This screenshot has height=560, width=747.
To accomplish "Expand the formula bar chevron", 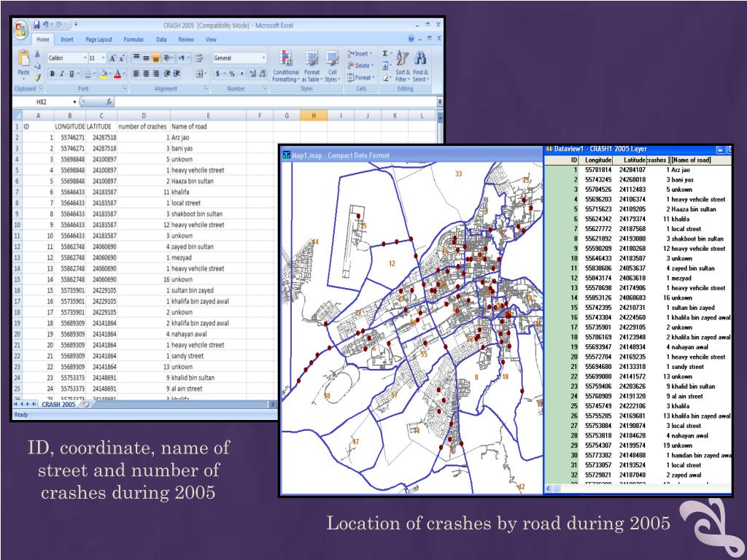I will tap(439, 102).
